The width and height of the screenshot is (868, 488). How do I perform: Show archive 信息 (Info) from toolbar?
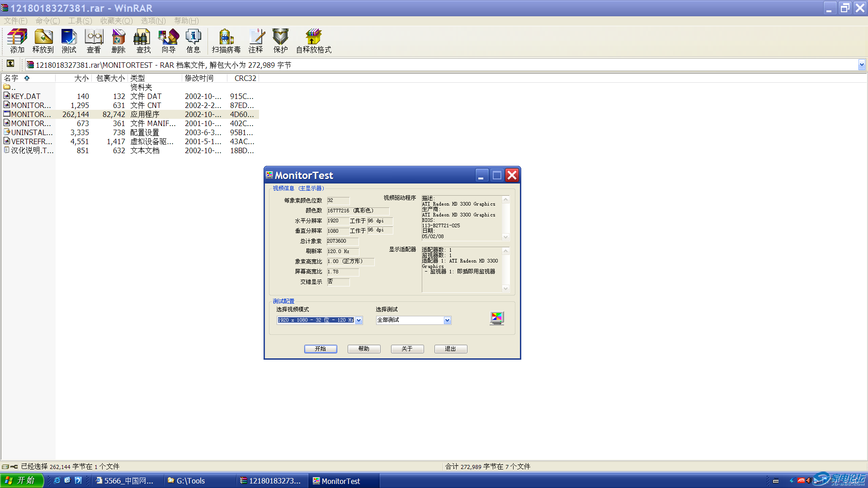click(x=193, y=41)
